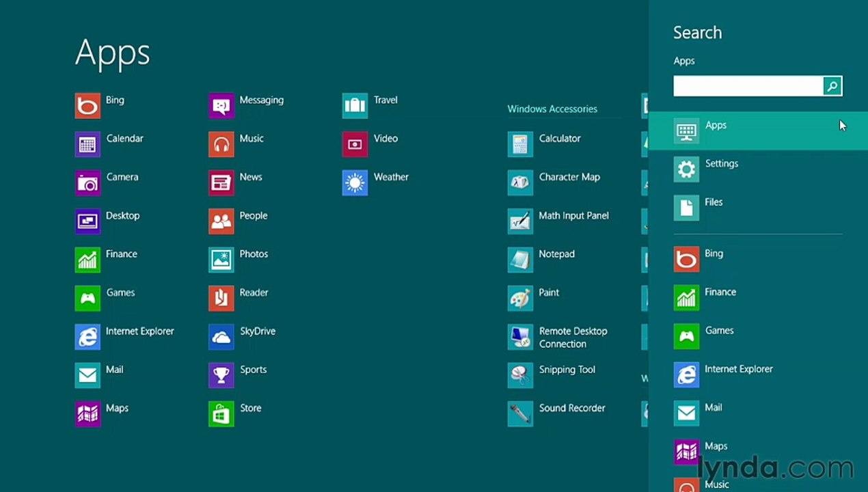Open the Math Input Panel icon
Viewport: 868px width, 492px height.
(520, 221)
